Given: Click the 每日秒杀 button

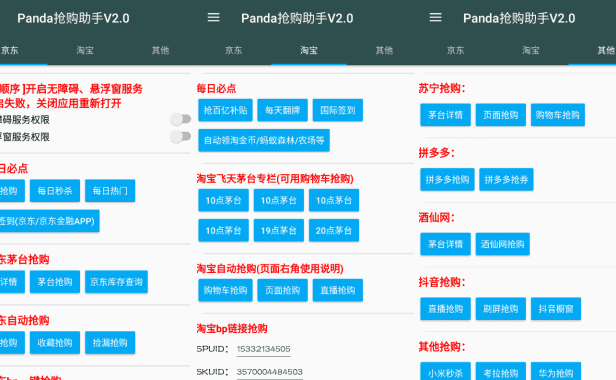Looking at the screenshot, I should tap(55, 191).
